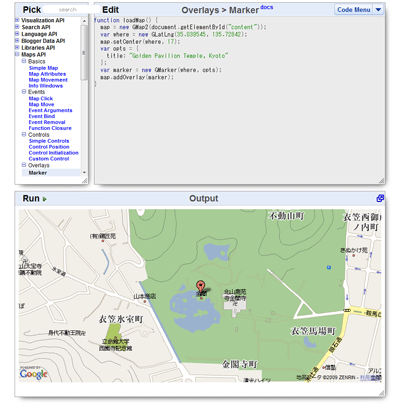The image size is (400, 412).
Task: Click the Pick panel resize grip
Action: [x=85, y=181]
